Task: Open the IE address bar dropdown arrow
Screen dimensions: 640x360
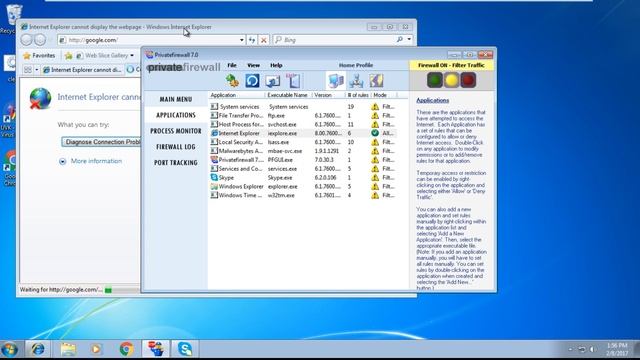Action: click(x=242, y=40)
